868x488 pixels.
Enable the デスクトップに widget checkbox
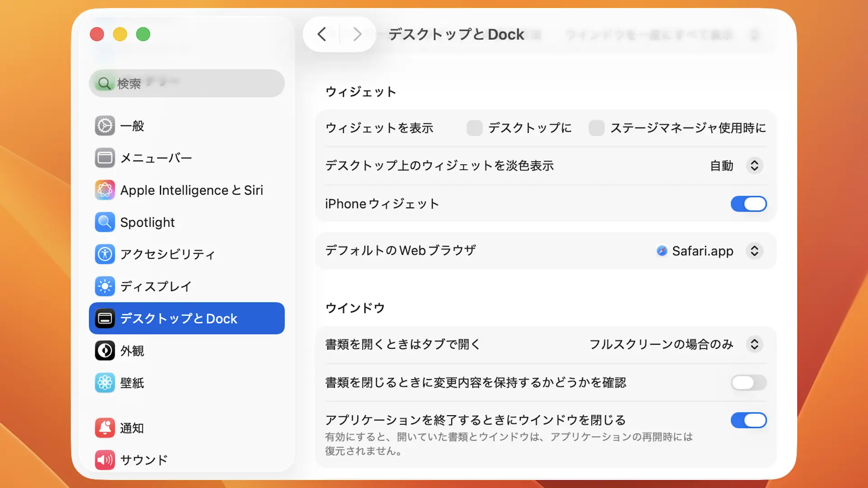click(x=474, y=128)
